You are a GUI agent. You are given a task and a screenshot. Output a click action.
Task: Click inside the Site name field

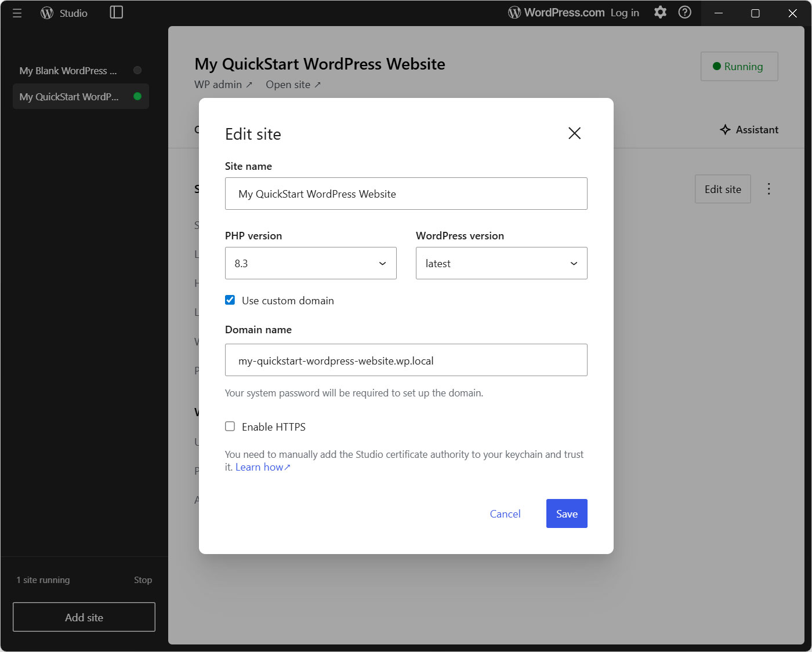(406, 194)
